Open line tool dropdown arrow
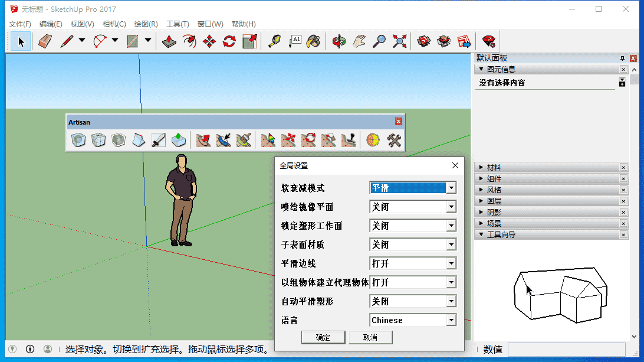Image resolution: width=644 pixels, height=362 pixels. 82,40
